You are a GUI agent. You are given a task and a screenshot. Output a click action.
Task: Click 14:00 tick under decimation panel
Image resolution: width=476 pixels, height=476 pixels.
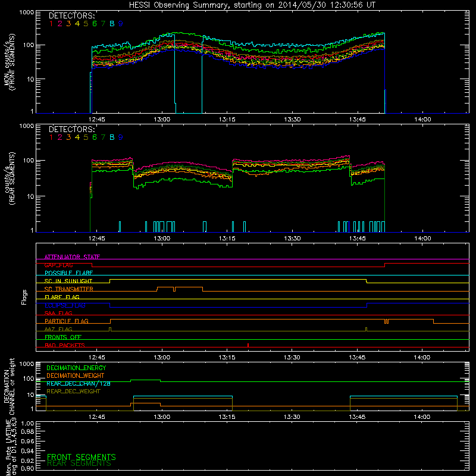(x=422, y=417)
